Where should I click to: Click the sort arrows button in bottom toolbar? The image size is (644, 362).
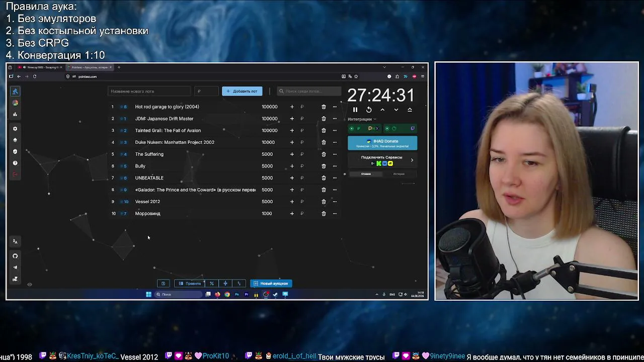tap(239, 284)
